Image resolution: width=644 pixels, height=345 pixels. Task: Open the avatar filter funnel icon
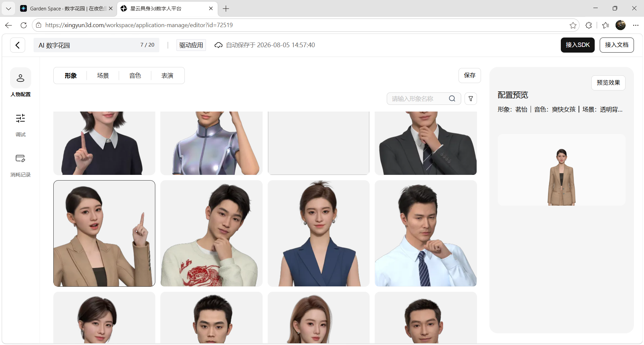[471, 98]
